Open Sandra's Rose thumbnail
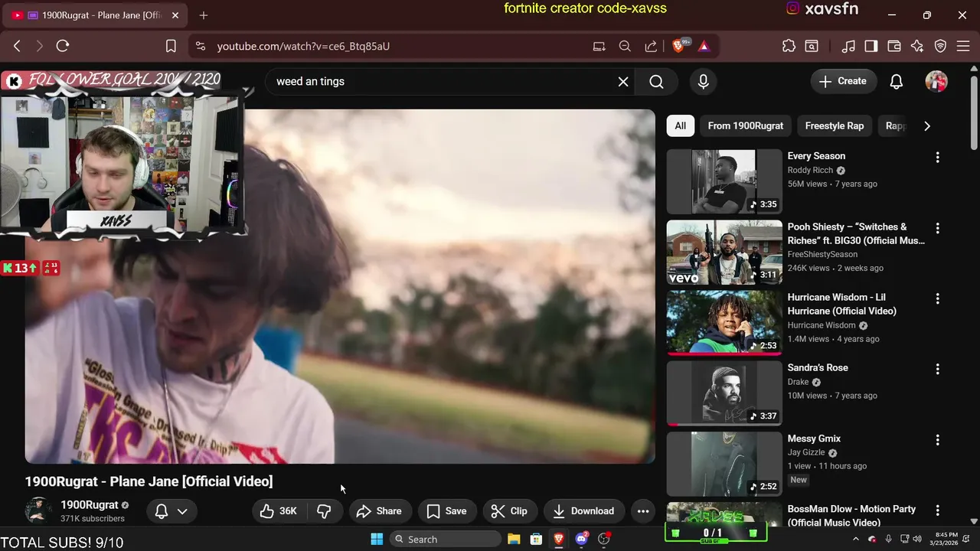The width and height of the screenshot is (980, 551). (724, 393)
